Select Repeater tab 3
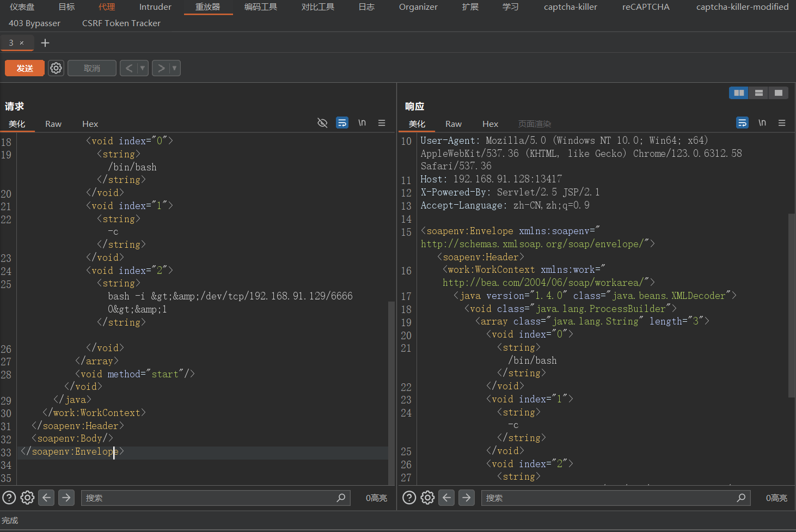 click(x=11, y=43)
